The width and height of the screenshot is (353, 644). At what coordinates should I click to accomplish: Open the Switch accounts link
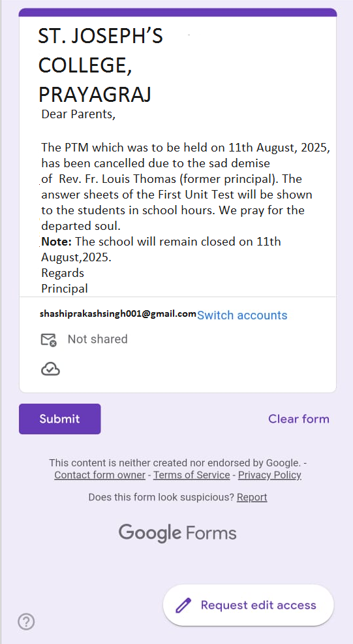pos(242,315)
